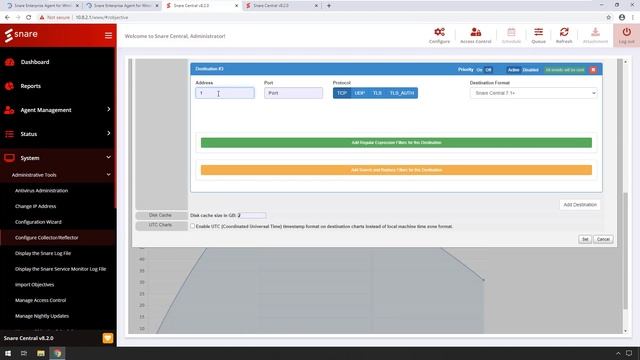Set Priority to On
The width and height of the screenshot is (640, 360).
click(479, 70)
